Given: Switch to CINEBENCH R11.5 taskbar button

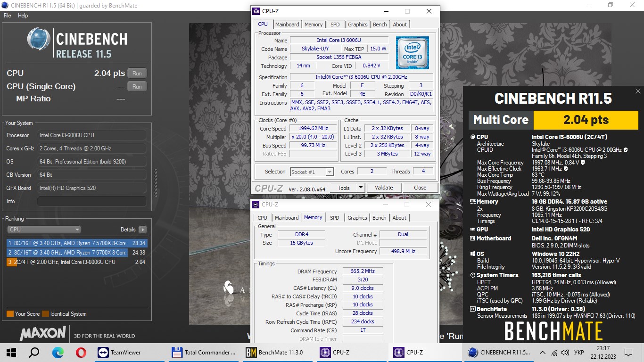Looking at the screenshot, I should tap(500, 352).
